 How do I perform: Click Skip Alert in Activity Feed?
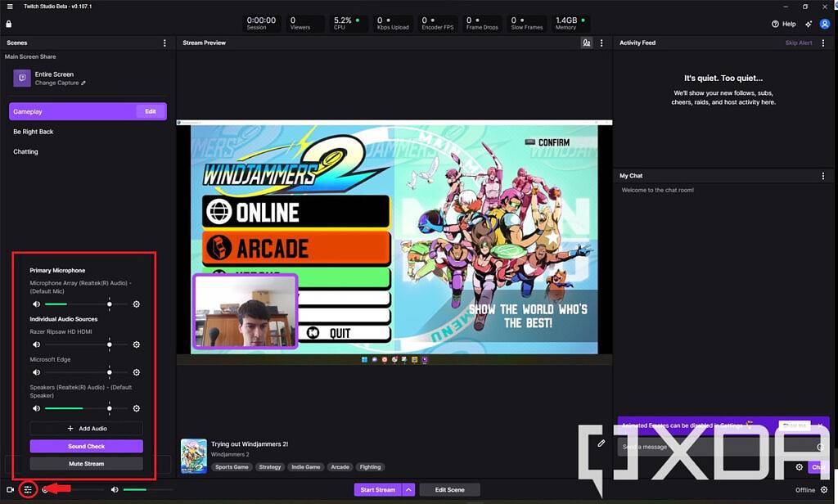(798, 43)
